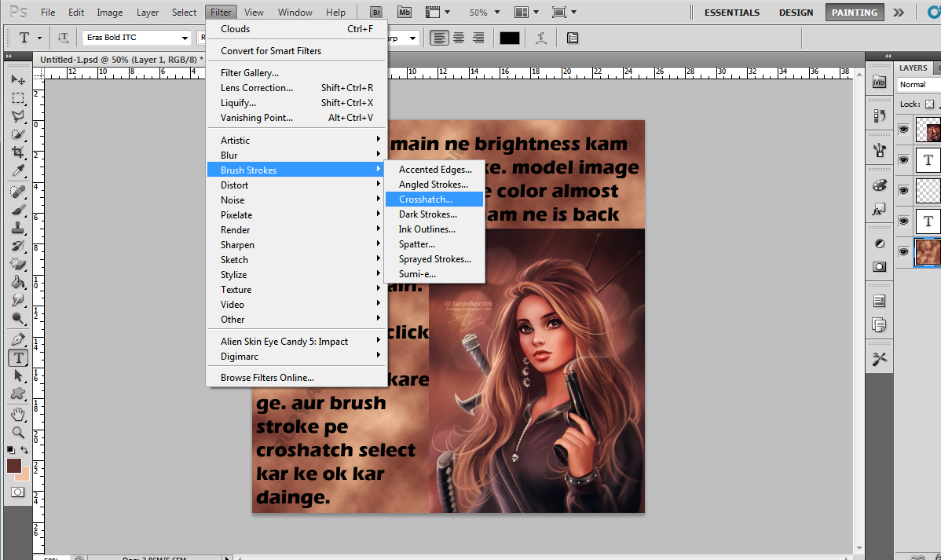The width and height of the screenshot is (941, 560).
Task: Swap foreground and background colors
Action: 24,449
